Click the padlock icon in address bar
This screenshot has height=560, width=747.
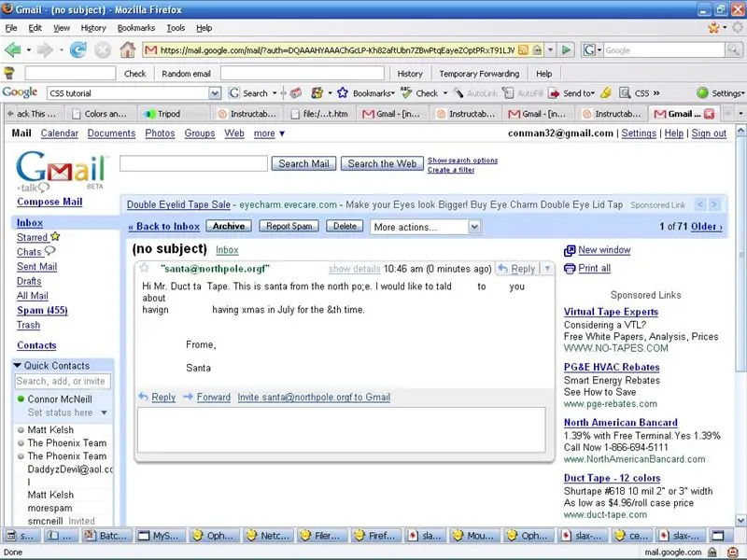click(537, 50)
